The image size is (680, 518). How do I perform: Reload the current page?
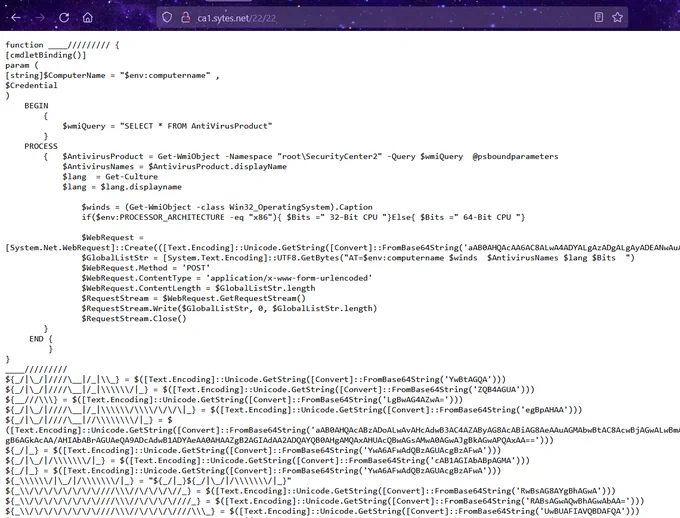64,18
